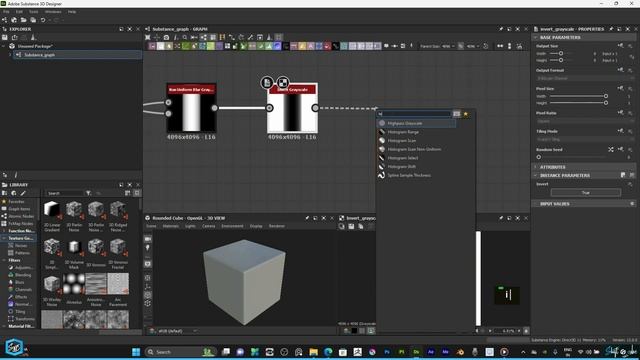Adjust the Random Seed slider handle
Screen dimensions: 640x360
pyautogui.click(x=539, y=157)
